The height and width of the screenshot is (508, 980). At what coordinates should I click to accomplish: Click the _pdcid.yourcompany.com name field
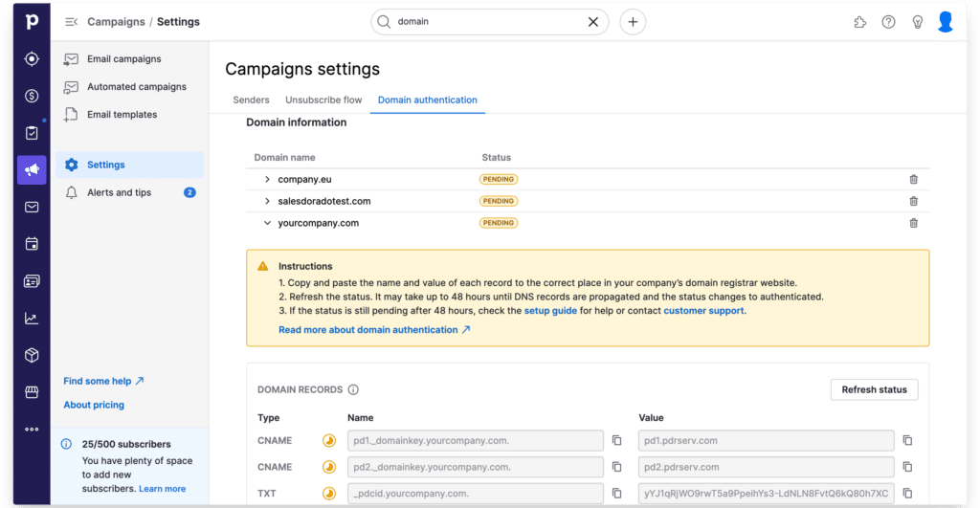[x=475, y=493]
